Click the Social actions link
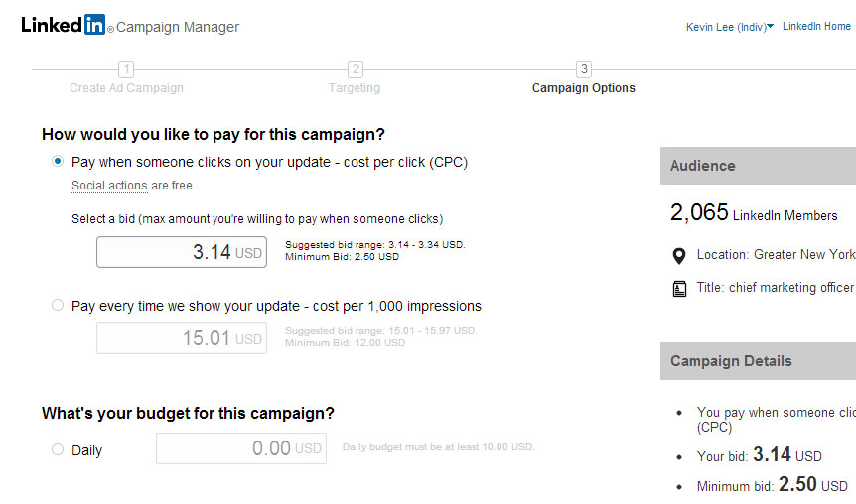Viewport: 856px width, 504px height. point(109,186)
